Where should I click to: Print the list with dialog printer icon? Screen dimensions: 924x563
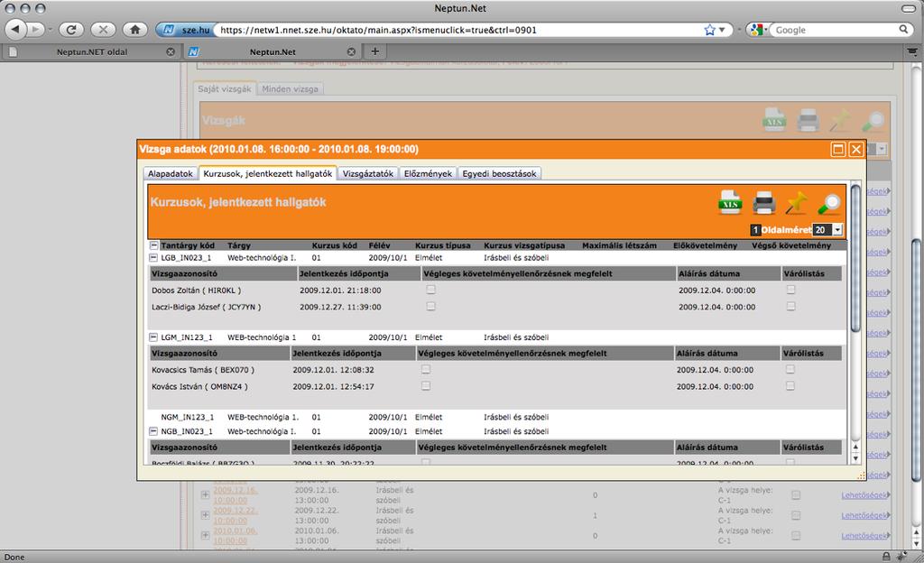[x=763, y=203]
